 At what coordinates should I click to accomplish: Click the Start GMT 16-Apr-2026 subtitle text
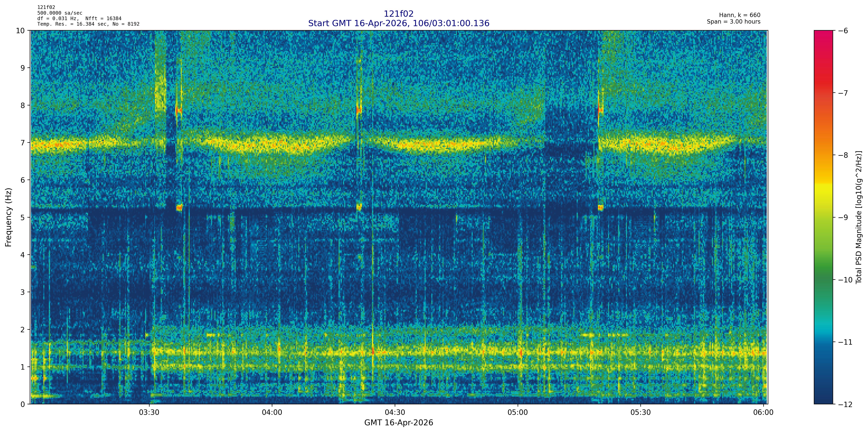[x=398, y=23]
